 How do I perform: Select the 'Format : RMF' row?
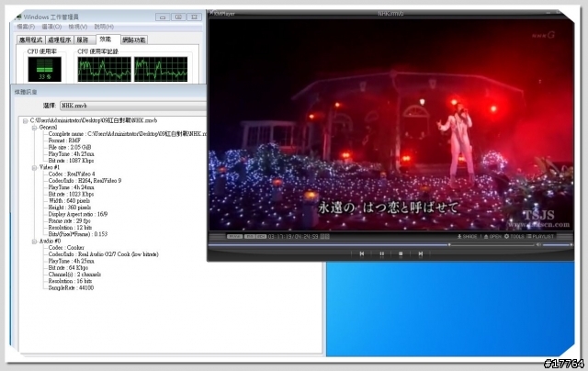(x=64, y=141)
